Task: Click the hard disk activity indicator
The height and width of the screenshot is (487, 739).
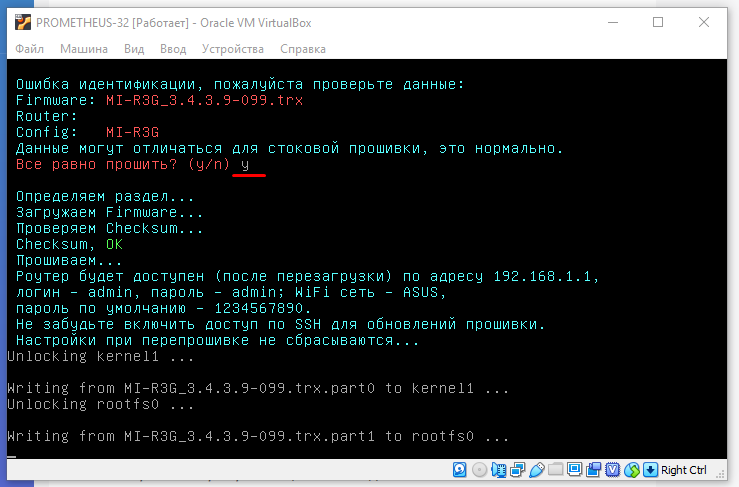Action: click(x=459, y=470)
